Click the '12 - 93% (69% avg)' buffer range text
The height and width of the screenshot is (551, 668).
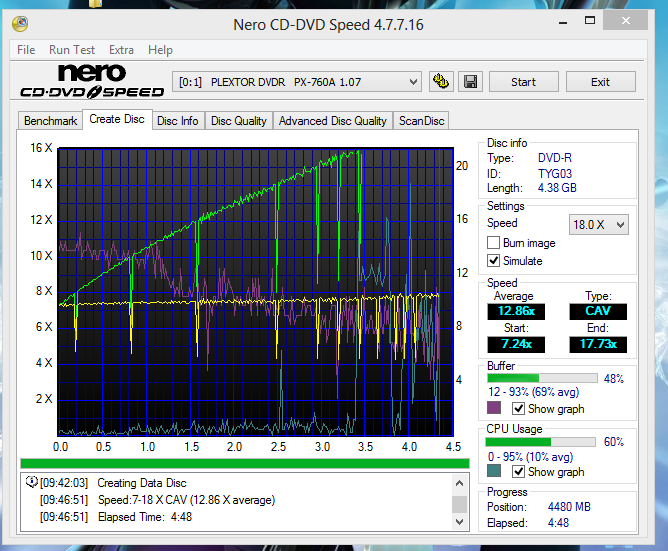click(533, 392)
